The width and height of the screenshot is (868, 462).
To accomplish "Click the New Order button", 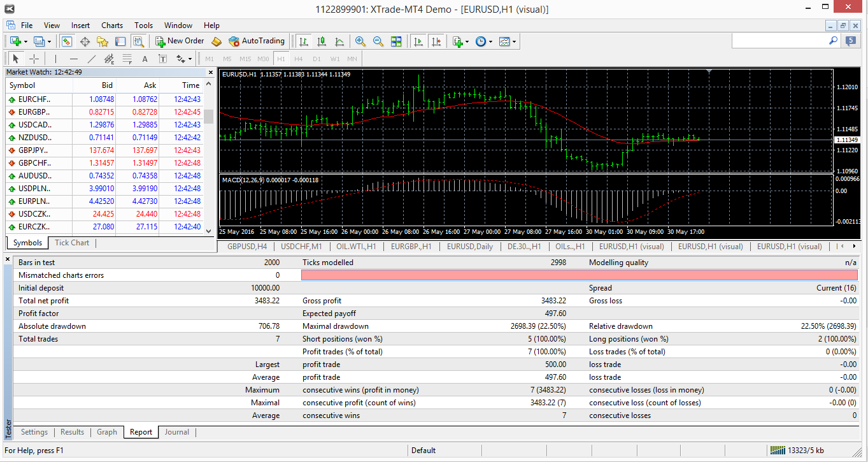I will 180,41.
